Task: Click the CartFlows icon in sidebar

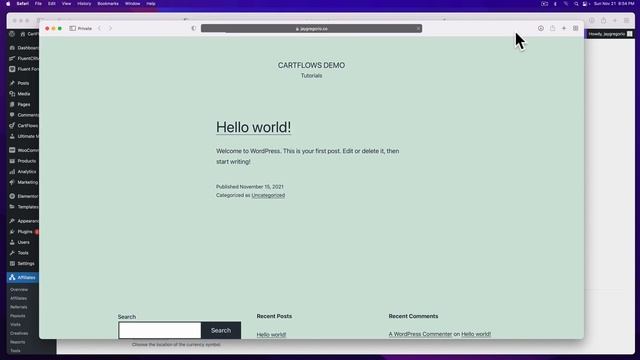Action: [12, 125]
